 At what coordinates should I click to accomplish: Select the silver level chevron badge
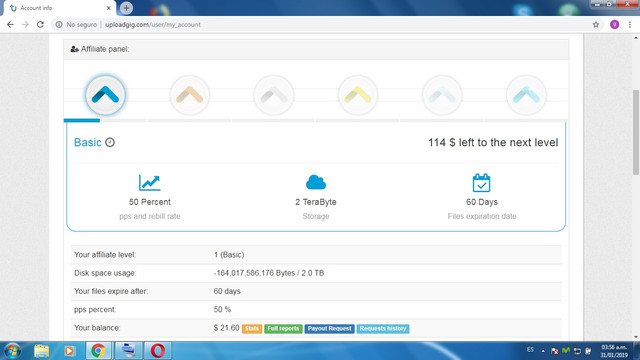pos(273,95)
